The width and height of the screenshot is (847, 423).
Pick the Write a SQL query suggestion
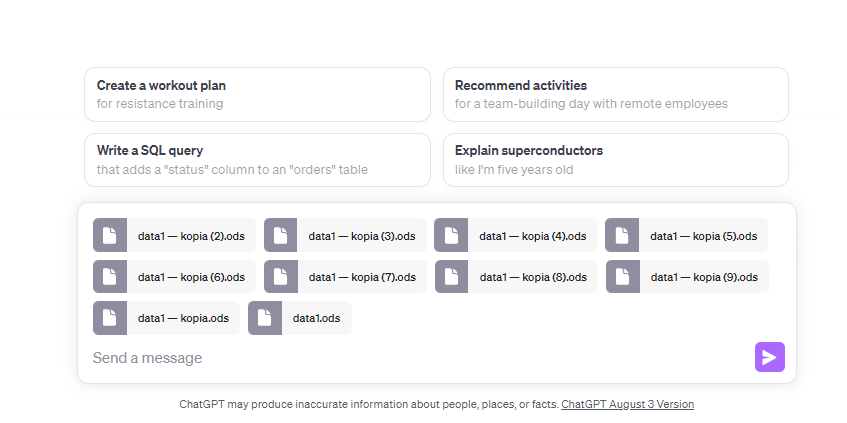pos(257,160)
